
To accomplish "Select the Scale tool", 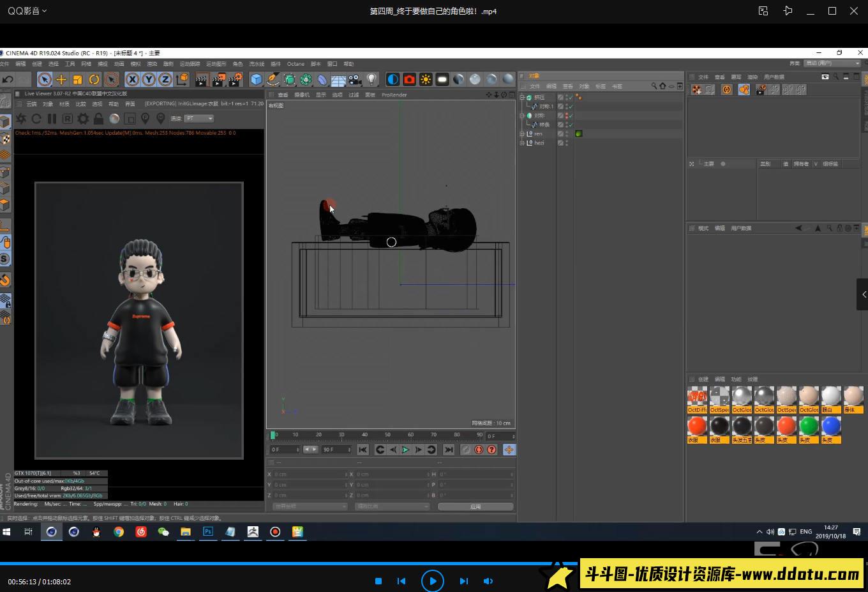I will click(78, 79).
